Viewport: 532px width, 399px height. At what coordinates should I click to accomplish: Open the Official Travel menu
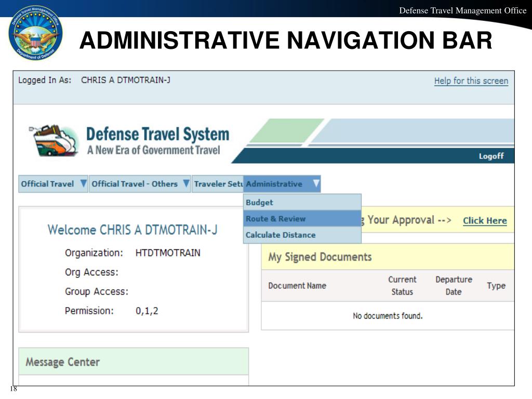(x=54, y=184)
